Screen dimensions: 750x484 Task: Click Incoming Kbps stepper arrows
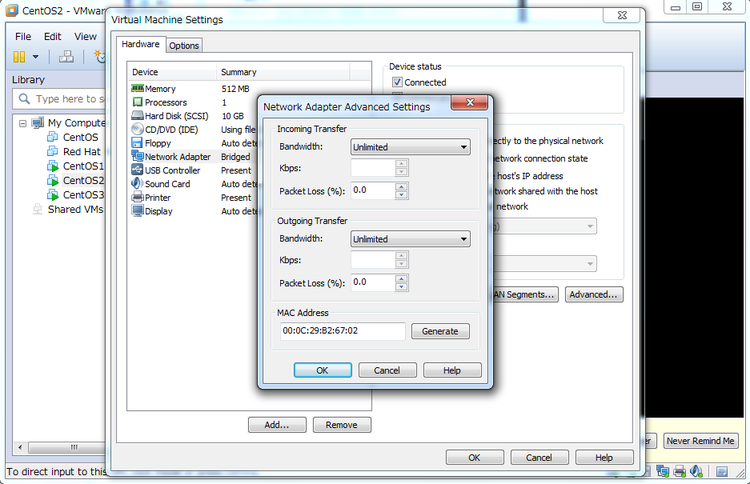[402, 167]
